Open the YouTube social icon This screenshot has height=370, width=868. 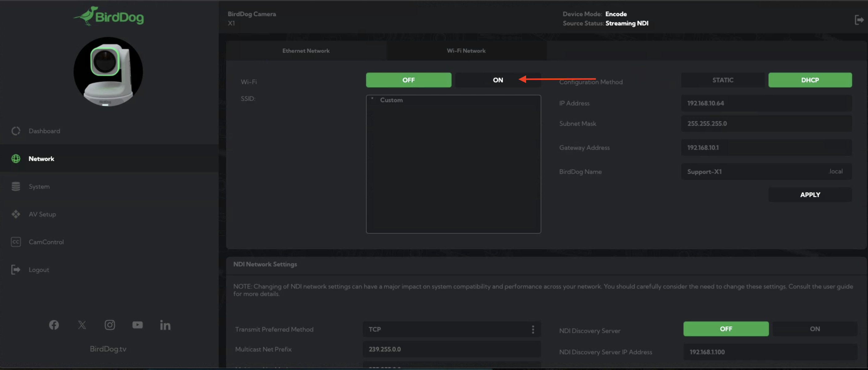click(137, 325)
